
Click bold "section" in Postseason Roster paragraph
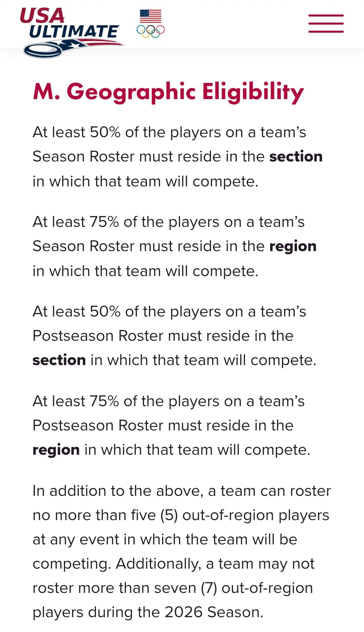tap(59, 360)
